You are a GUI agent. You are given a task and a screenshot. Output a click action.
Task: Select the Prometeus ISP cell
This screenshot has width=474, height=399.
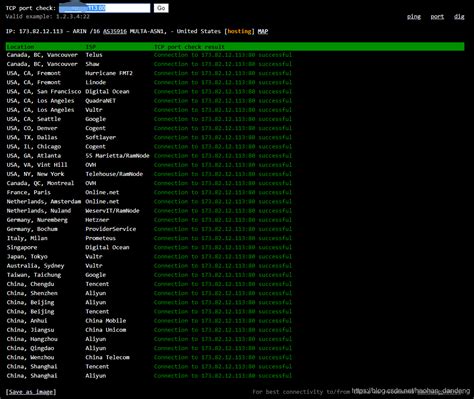pos(101,238)
